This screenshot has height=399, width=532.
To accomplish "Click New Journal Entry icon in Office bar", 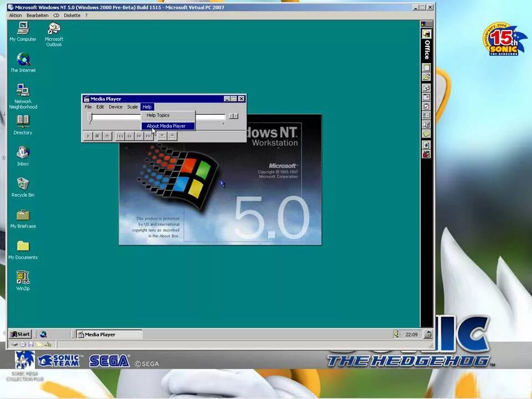I will tap(427, 125).
